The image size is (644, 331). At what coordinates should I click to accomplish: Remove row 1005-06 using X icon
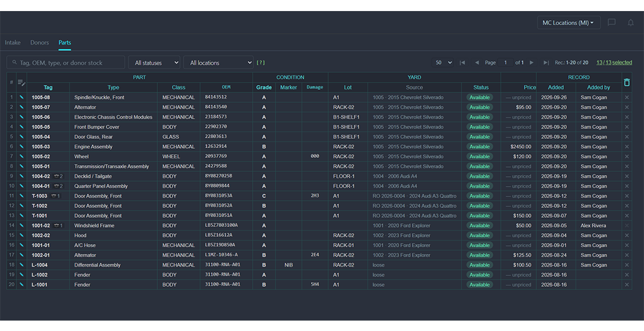(627, 117)
